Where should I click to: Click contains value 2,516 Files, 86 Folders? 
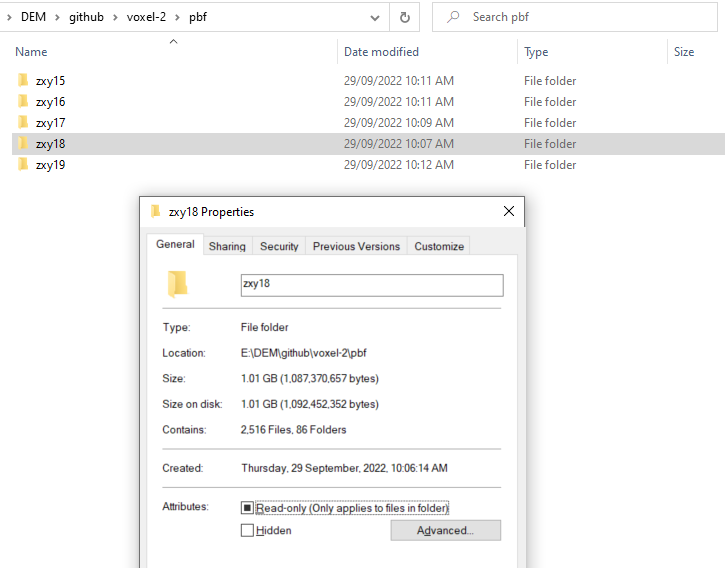[293, 430]
